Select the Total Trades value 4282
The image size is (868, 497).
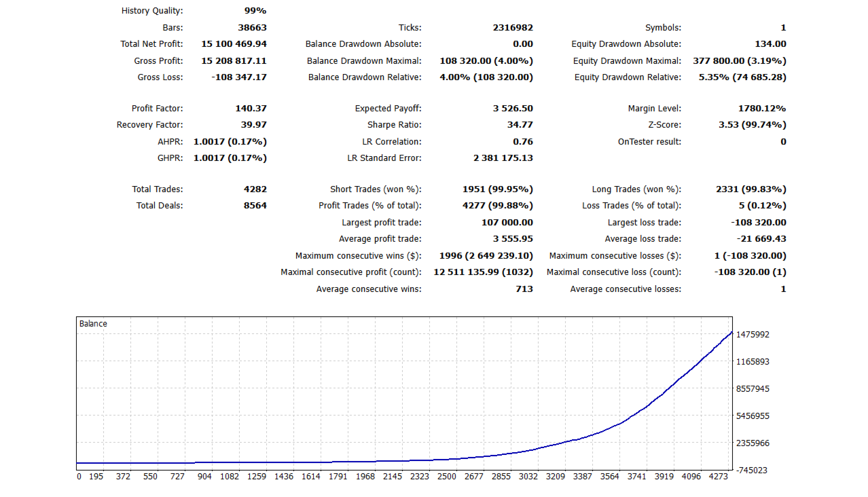(x=255, y=189)
